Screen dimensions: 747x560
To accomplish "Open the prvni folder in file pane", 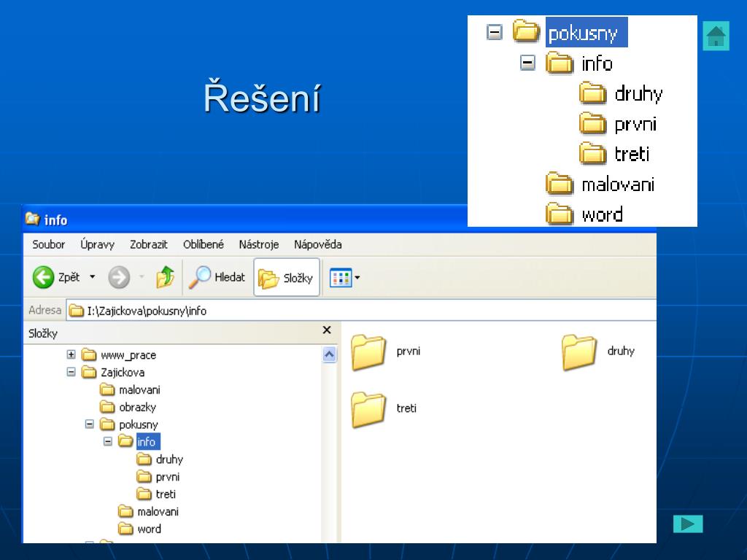I will coord(368,353).
